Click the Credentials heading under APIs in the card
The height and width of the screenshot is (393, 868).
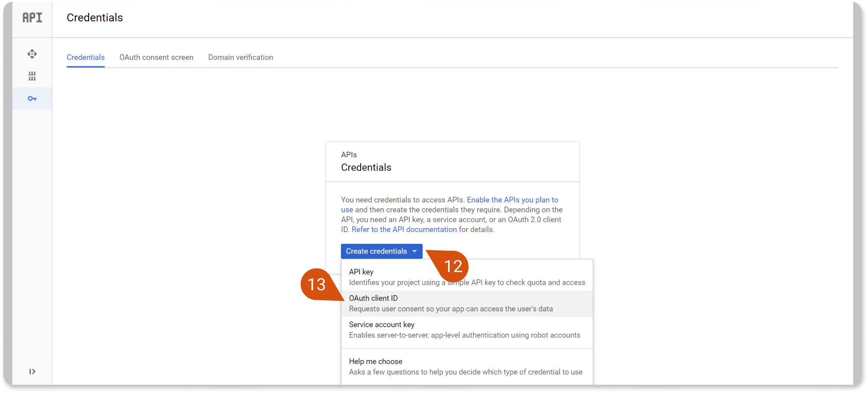point(366,167)
